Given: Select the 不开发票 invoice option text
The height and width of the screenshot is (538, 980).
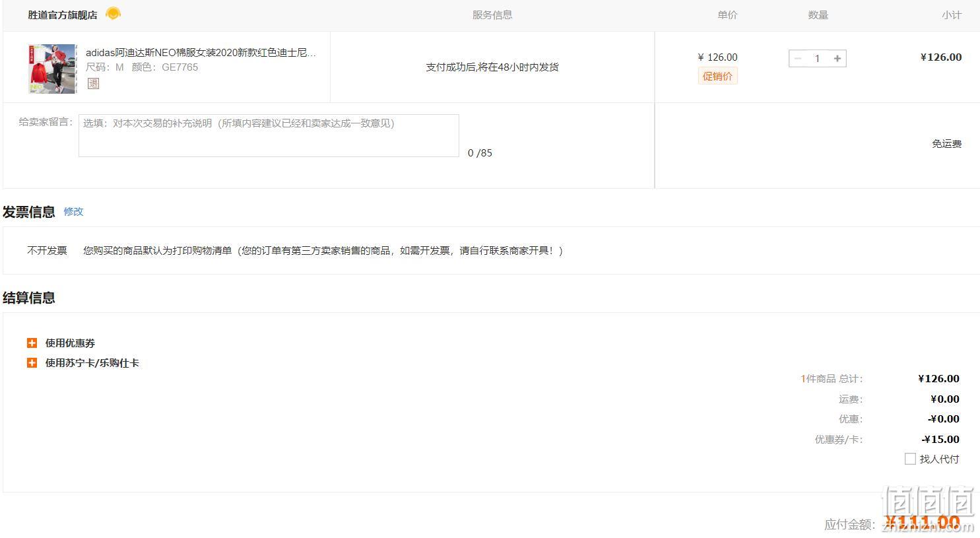Looking at the screenshot, I should pos(47,250).
